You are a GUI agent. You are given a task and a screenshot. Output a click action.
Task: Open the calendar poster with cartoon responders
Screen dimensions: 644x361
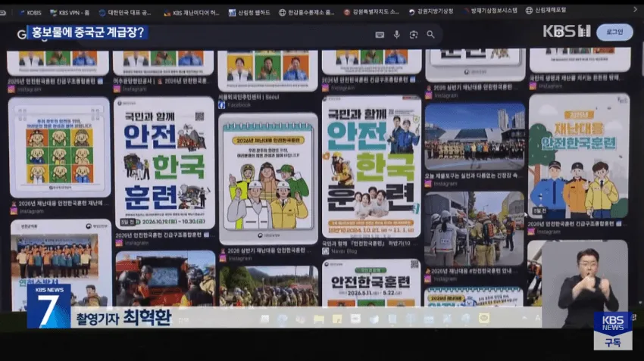(x=268, y=179)
